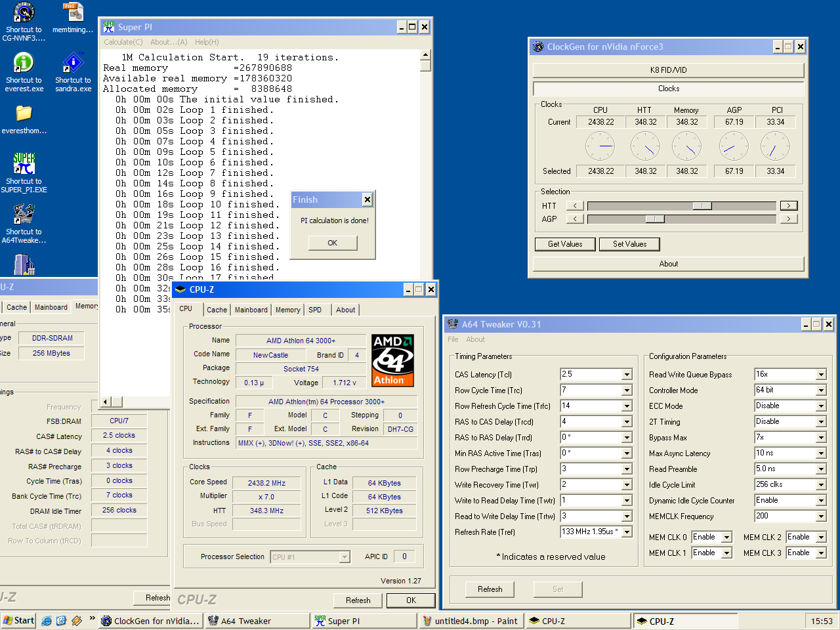Click the A64 Tweaker title bar icon
This screenshot has width=840, height=630.
pos(452,324)
